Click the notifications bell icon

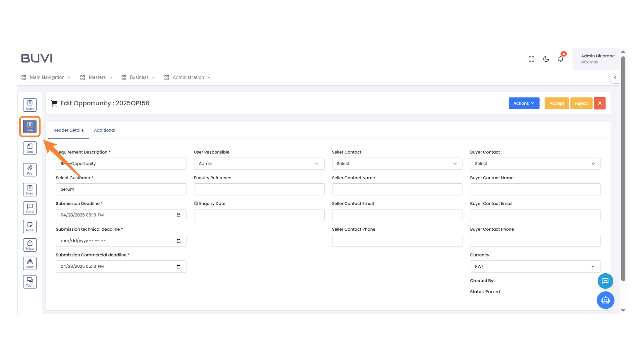tap(560, 59)
